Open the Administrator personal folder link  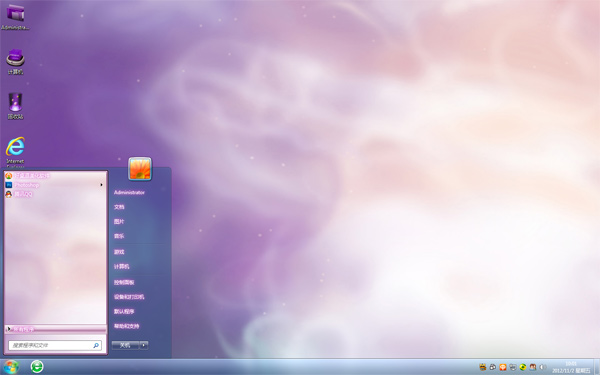[129, 192]
